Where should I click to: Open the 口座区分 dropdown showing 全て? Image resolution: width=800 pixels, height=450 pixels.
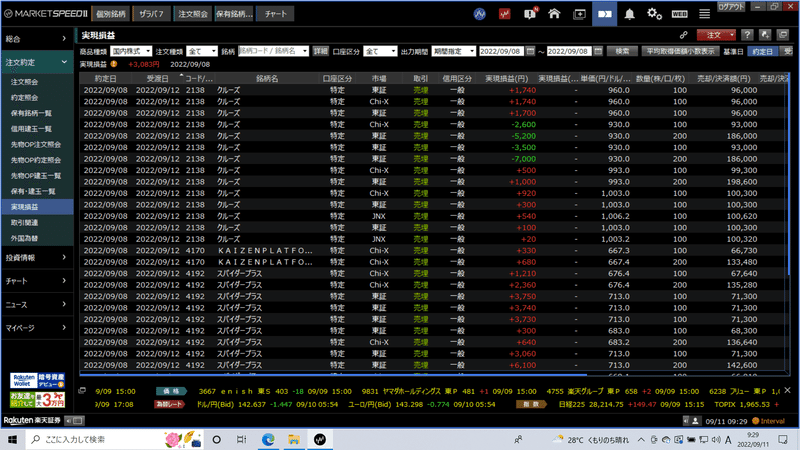[x=380, y=51]
